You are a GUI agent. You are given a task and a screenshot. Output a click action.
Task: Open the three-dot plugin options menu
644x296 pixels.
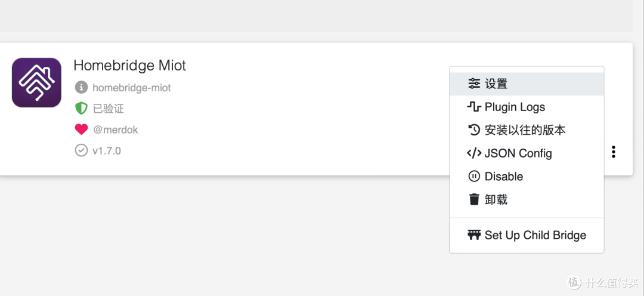614,152
